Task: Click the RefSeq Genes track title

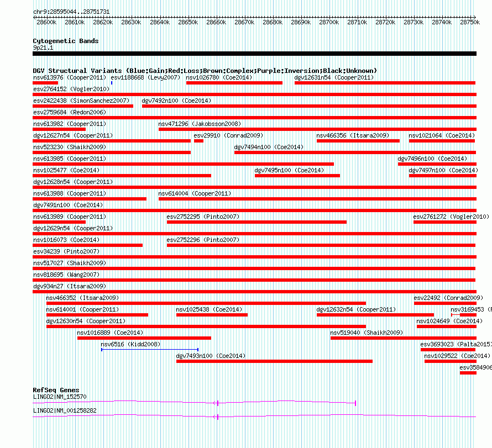Action: 56,390
